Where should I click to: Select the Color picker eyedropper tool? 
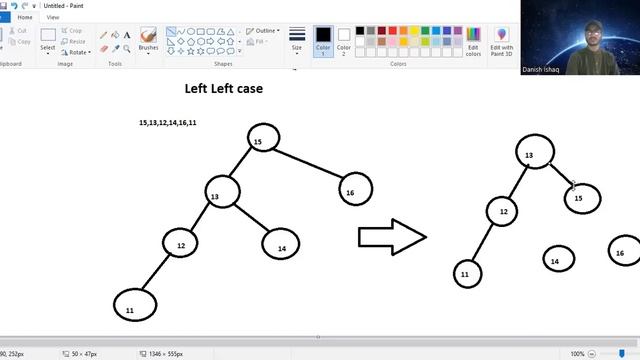click(116, 49)
